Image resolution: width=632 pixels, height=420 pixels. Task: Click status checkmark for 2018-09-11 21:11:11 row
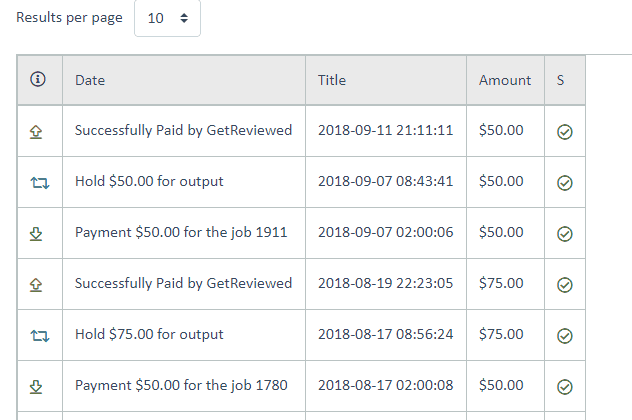tap(565, 132)
